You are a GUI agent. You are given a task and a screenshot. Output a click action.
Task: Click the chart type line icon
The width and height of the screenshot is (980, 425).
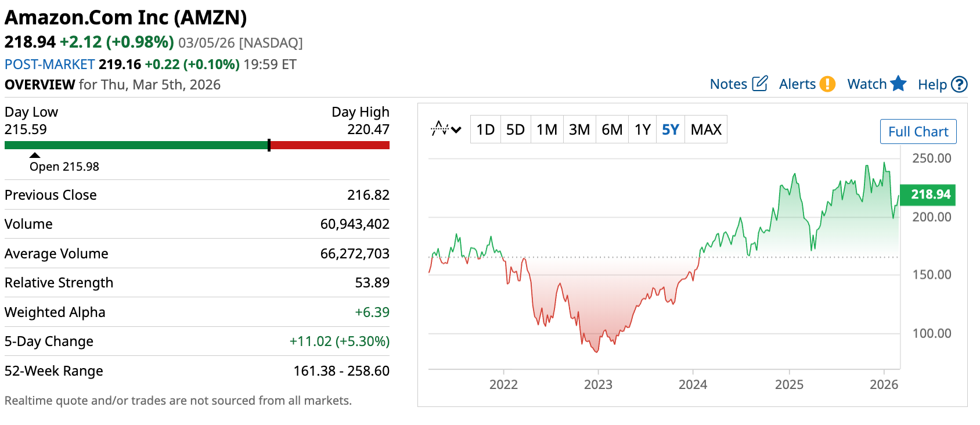point(439,128)
